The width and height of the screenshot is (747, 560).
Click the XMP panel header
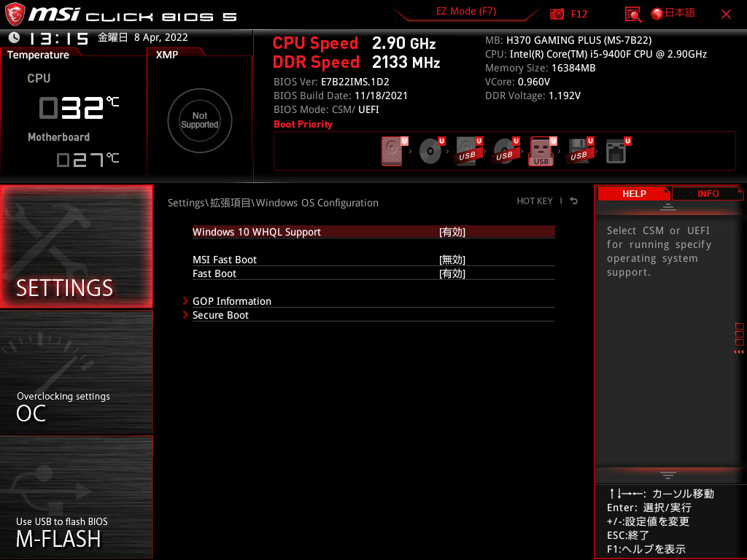tap(167, 55)
